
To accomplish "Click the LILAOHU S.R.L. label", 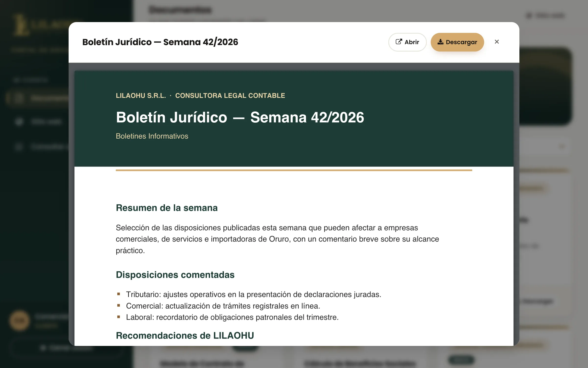I will pos(141,96).
